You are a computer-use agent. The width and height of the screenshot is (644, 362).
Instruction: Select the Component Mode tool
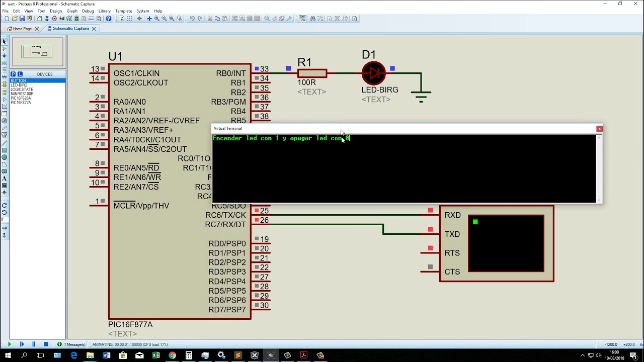click(5, 49)
